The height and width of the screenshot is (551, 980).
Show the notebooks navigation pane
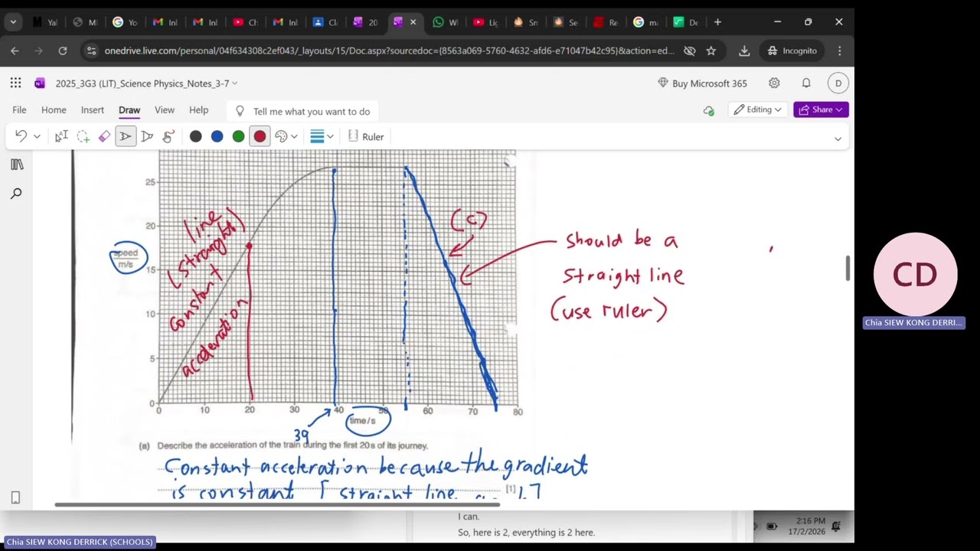16,165
